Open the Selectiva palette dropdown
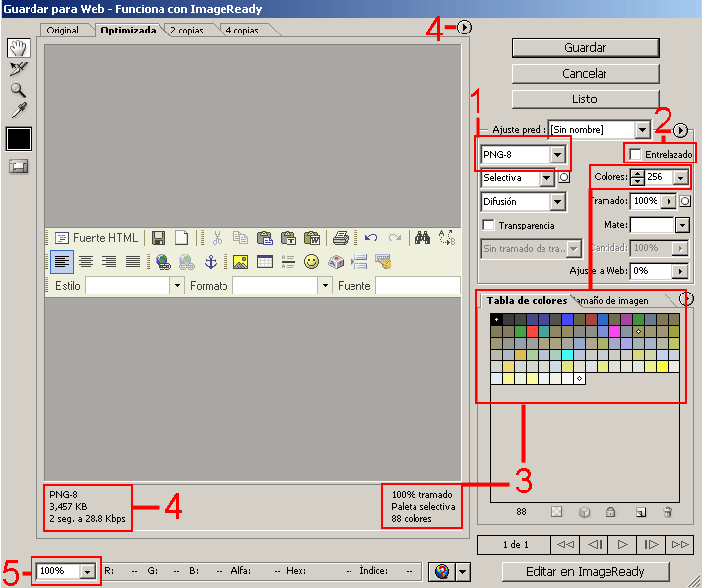 click(546, 178)
